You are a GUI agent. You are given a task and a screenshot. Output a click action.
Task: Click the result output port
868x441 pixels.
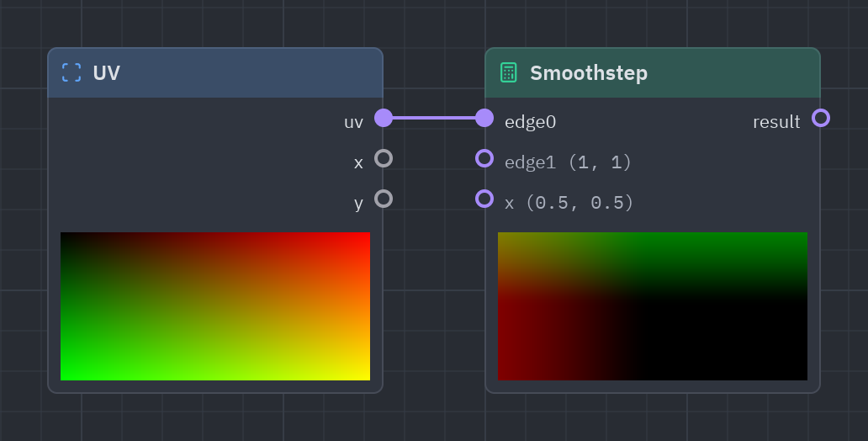click(821, 118)
